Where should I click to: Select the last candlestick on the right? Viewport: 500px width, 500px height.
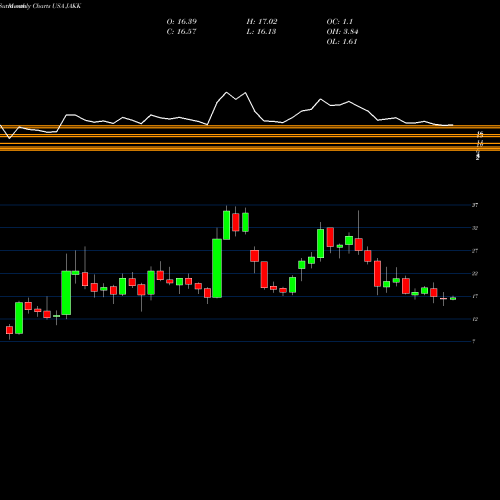[453, 299]
